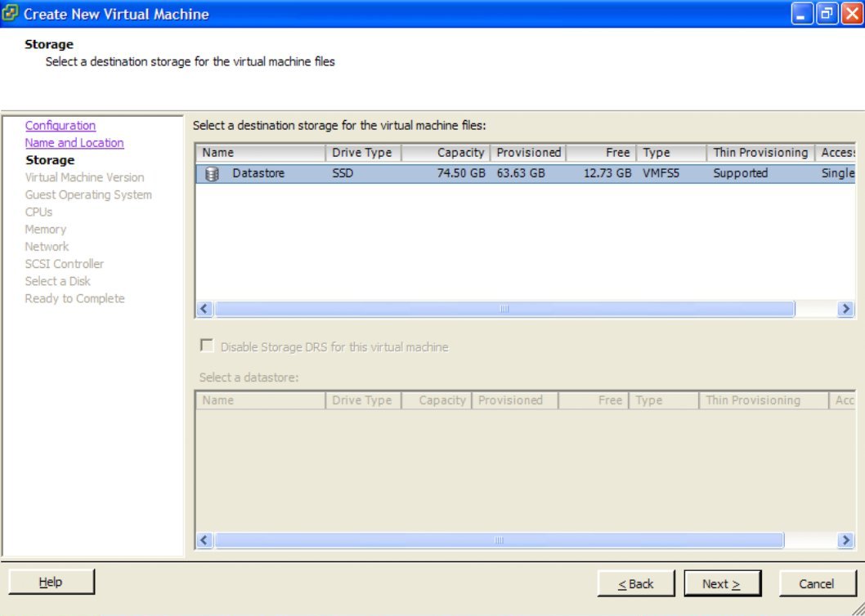Click the SCSI Controller step
The width and height of the screenshot is (865, 616).
coord(64,264)
